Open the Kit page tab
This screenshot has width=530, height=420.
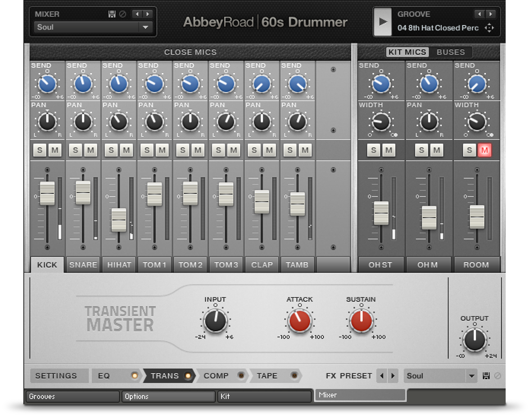point(264,396)
